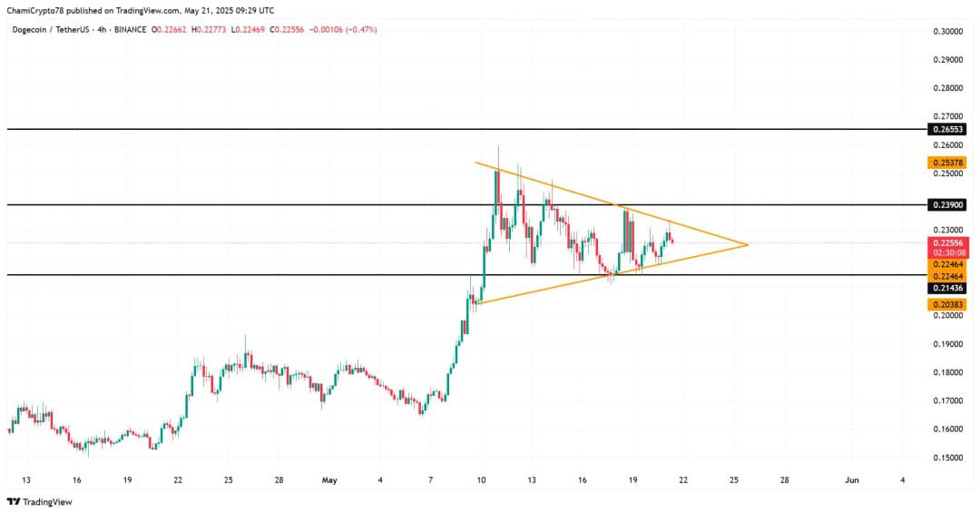
Task: Select the black 0.21436 price label
Action: (x=947, y=288)
